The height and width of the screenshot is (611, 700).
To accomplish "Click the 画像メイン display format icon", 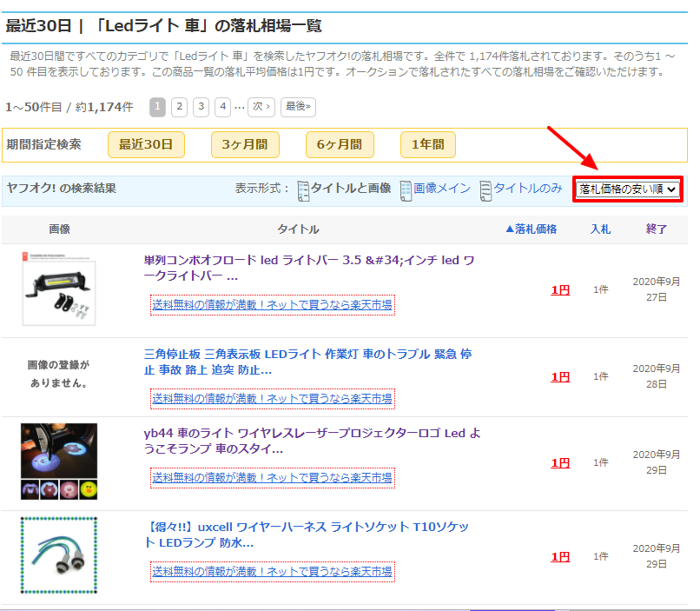I will click(x=406, y=191).
